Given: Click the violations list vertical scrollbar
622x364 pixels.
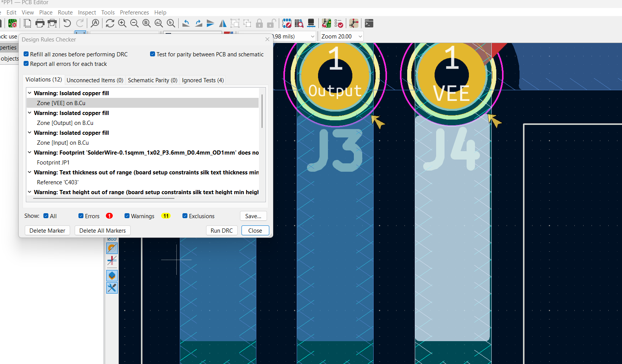Looking at the screenshot, I should (262, 111).
